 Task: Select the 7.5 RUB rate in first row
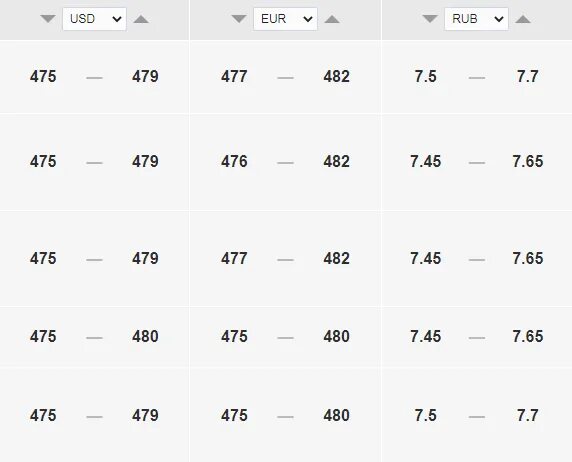[x=425, y=76]
